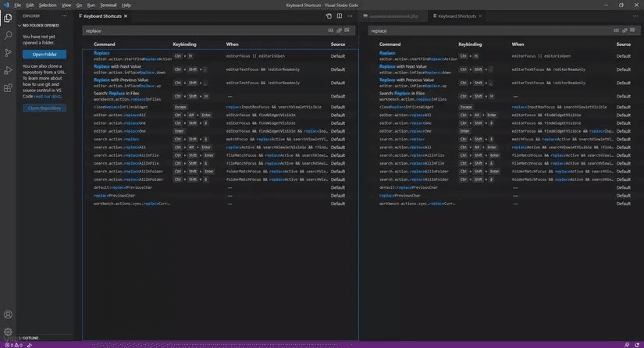Click the Open Folder button
Screen dimensions: 644x348
click(x=44, y=54)
